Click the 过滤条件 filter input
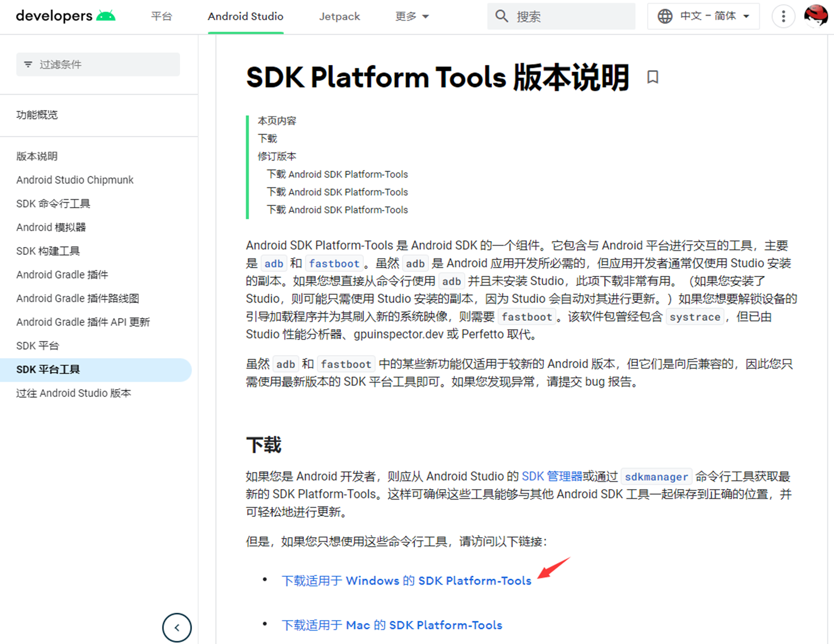The image size is (834, 644). (98, 64)
